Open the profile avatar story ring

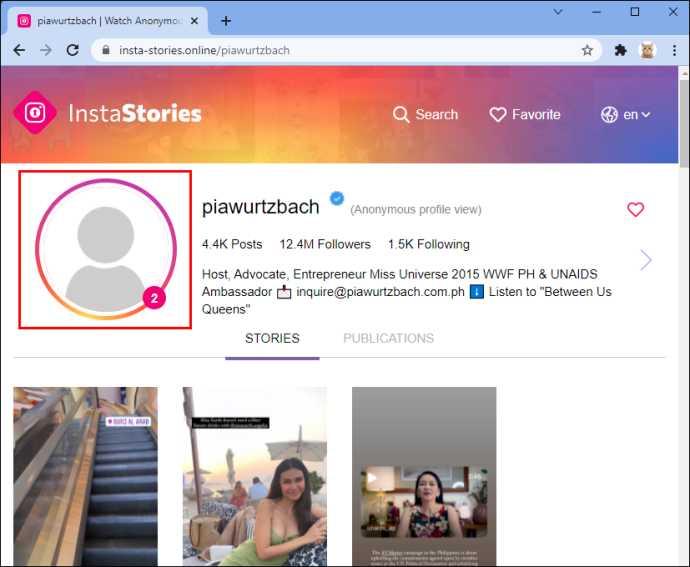105,249
